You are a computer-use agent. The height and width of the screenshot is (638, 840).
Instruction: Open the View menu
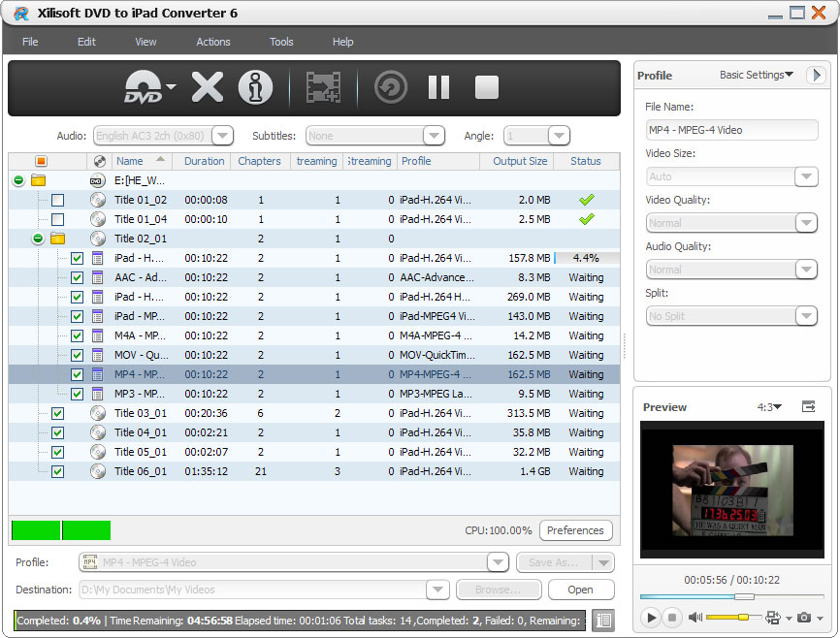click(145, 42)
